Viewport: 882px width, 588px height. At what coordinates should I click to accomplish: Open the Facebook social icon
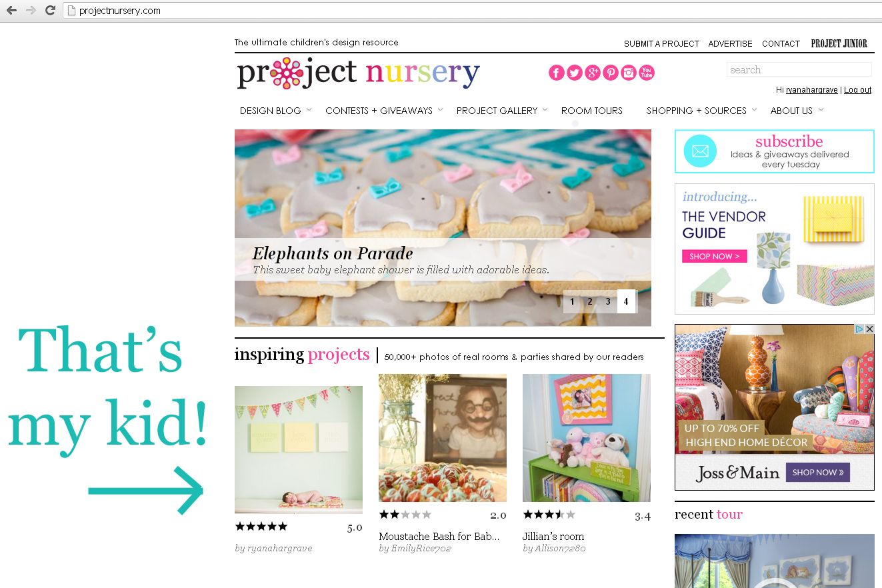(557, 73)
